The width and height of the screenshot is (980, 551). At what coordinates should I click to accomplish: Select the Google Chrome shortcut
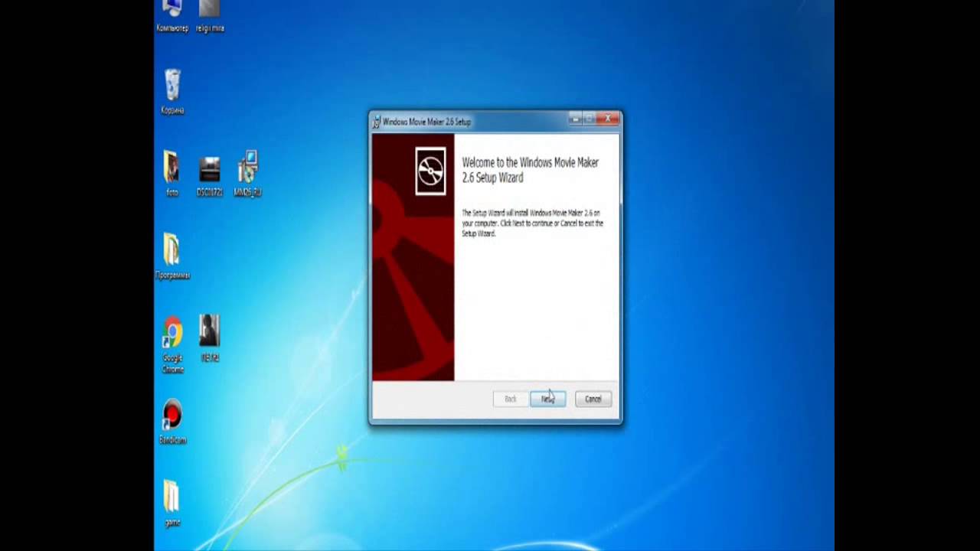(x=172, y=344)
